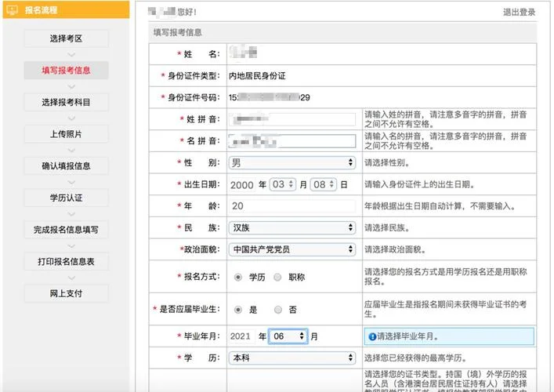Go to the 选择报考科目 step
Image resolution: width=554 pixels, height=392 pixels.
[66, 102]
